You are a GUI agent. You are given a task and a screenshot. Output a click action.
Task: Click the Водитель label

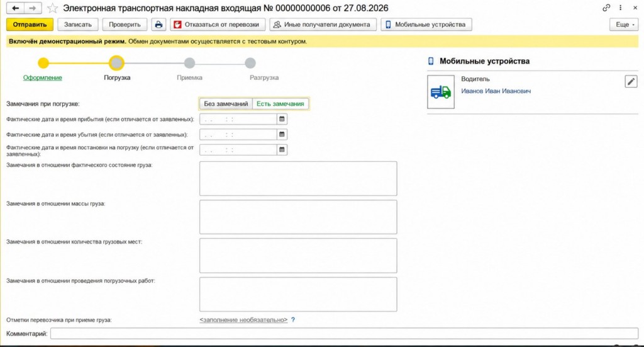click(475, 79)
